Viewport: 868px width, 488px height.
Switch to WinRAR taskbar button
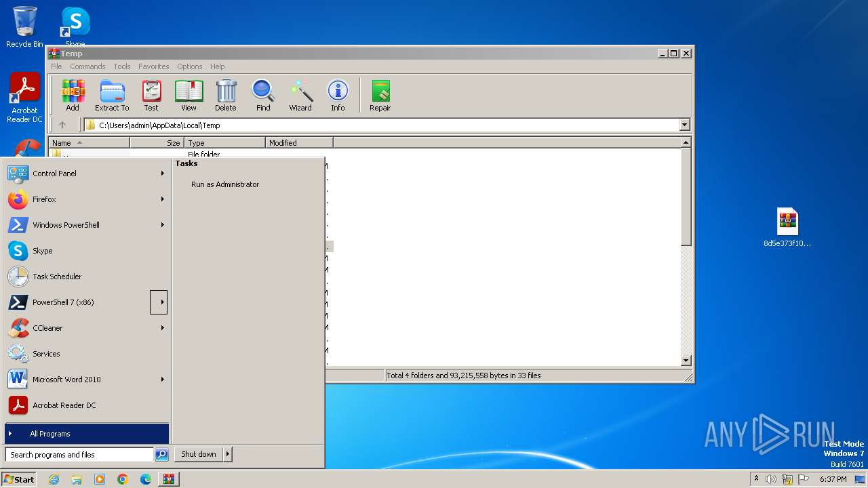point(169,479)
